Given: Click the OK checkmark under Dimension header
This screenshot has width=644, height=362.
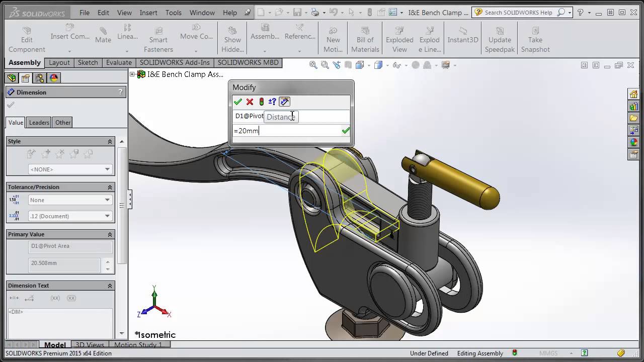Looking at the screenshot, I should [x=11, y=105].
